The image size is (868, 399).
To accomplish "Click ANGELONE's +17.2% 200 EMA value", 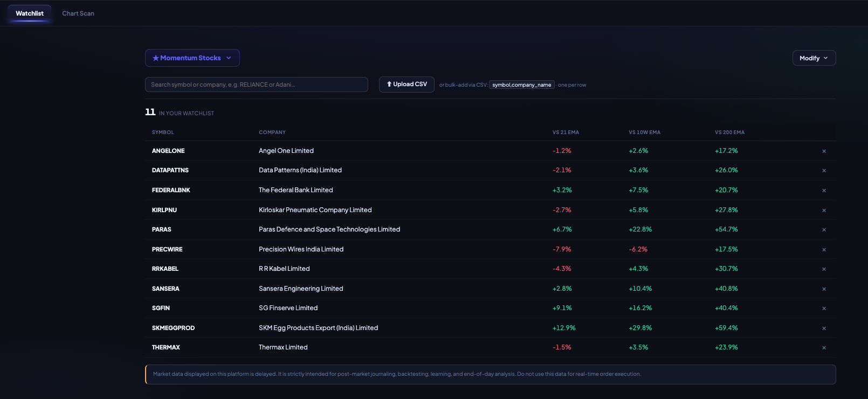I will [x=726, y=151].
